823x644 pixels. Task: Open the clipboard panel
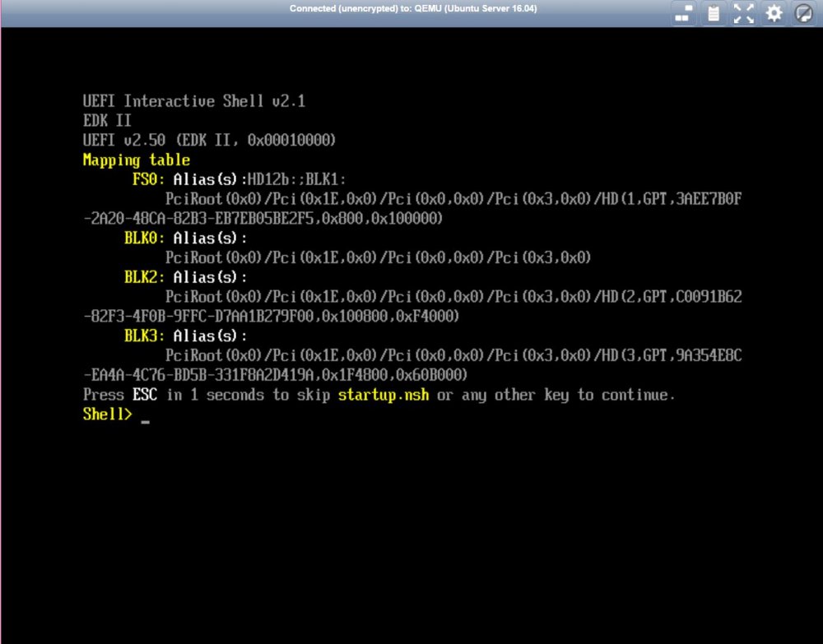coord(714,13)
